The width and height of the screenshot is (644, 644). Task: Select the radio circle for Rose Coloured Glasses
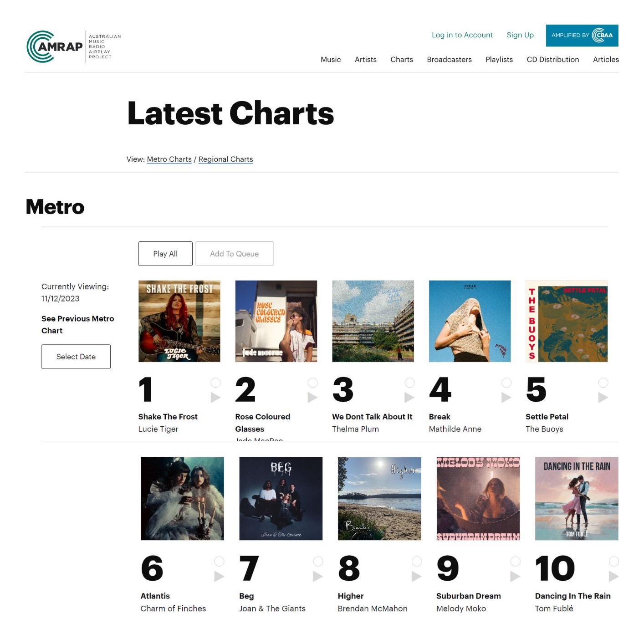312,383
